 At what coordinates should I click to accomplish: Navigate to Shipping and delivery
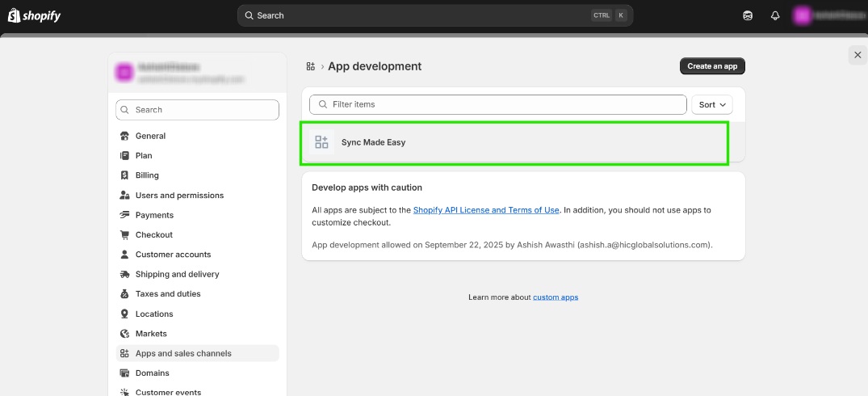[178, 274]
